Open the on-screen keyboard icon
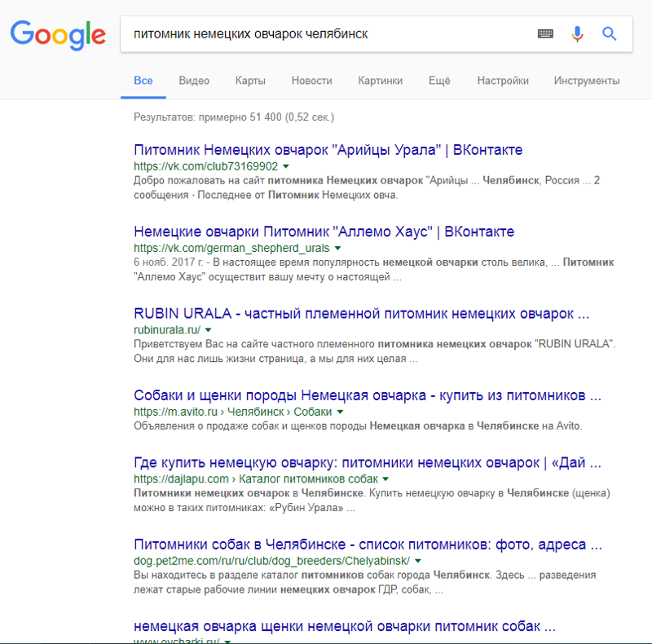This screenshot has width=652, height=644. [545, 33]
